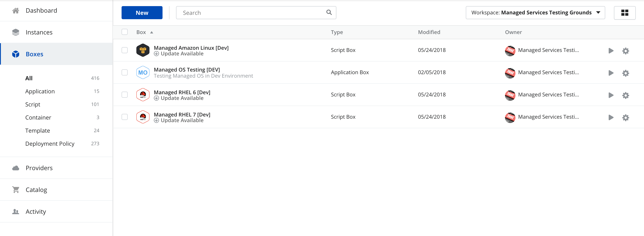
Task: Click the Managed OS Testing [DEV] application box icon
Action: pos(142,72)
